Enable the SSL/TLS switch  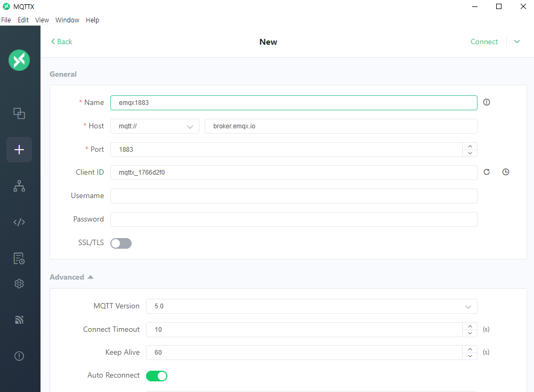coord(121,243)
